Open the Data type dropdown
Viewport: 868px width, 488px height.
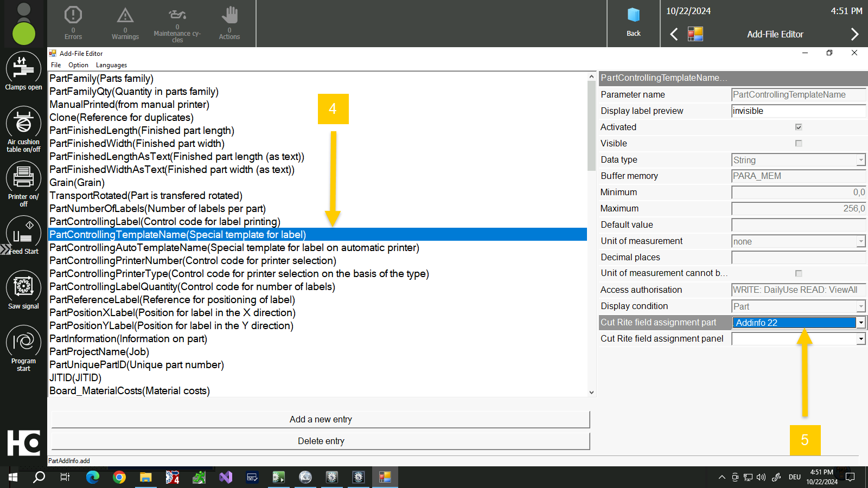(861, 160)
